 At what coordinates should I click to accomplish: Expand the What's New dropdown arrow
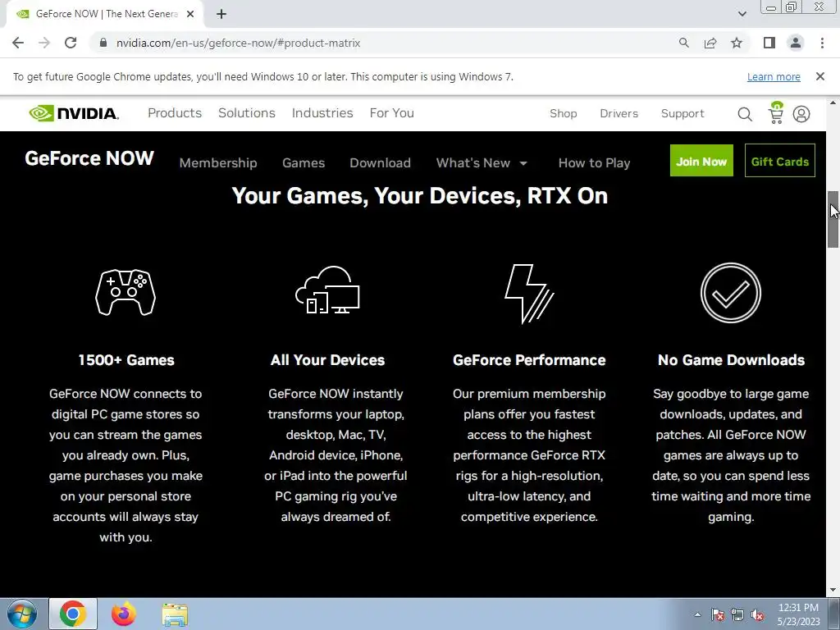click(x=523, y=163)
